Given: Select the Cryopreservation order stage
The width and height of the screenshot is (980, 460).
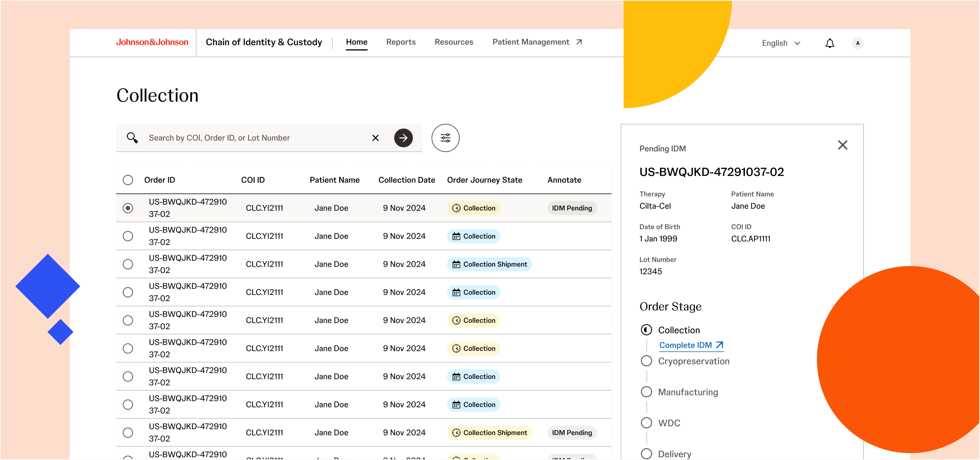Looking at the screenshot, I should [693, 361].
